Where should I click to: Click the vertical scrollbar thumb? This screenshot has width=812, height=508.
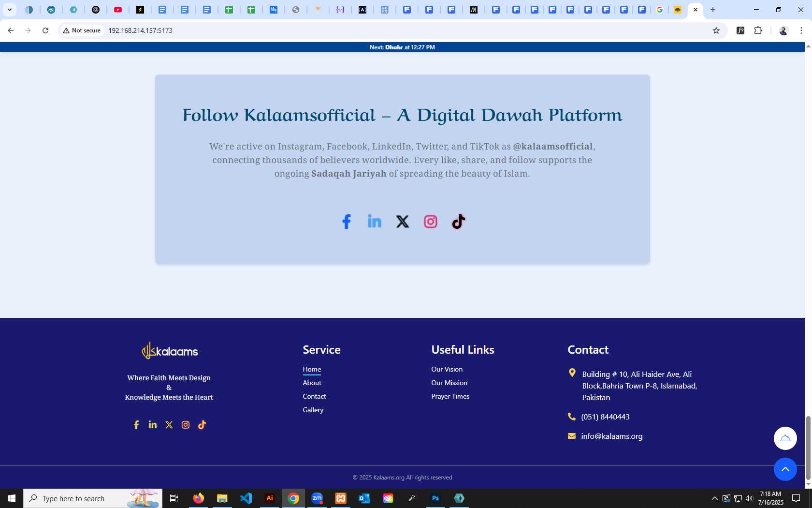pos(808,448)
